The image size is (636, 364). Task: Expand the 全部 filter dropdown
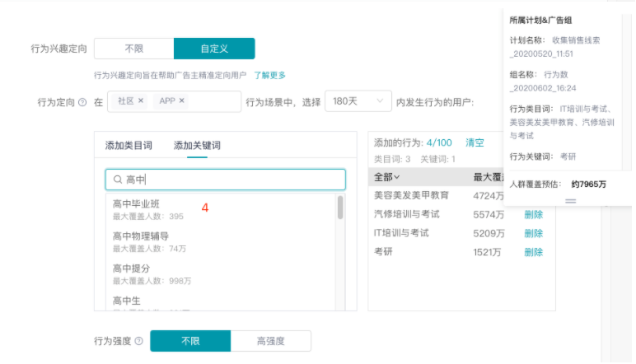[386, 177]
